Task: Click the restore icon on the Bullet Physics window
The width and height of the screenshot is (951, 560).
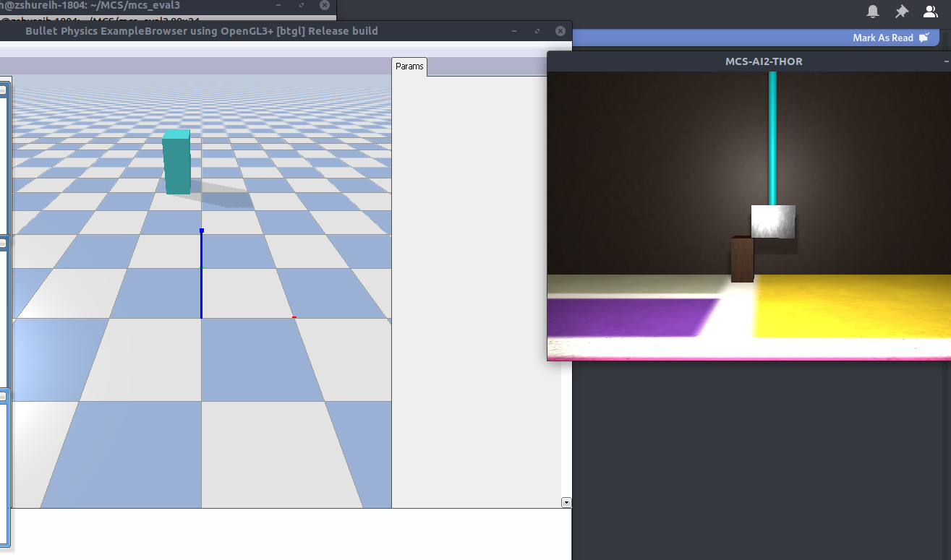Action: click(537, 31)
